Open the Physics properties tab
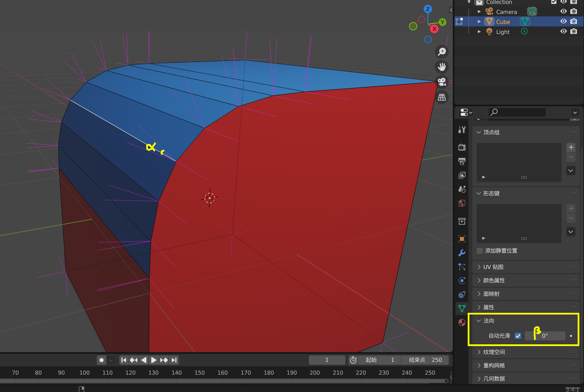 (462, 281)
